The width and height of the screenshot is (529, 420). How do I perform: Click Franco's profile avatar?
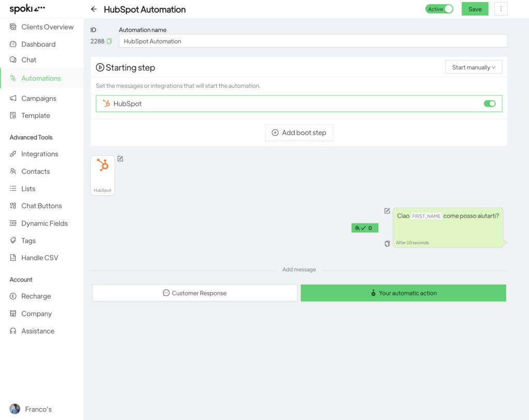tap(15, 409)
